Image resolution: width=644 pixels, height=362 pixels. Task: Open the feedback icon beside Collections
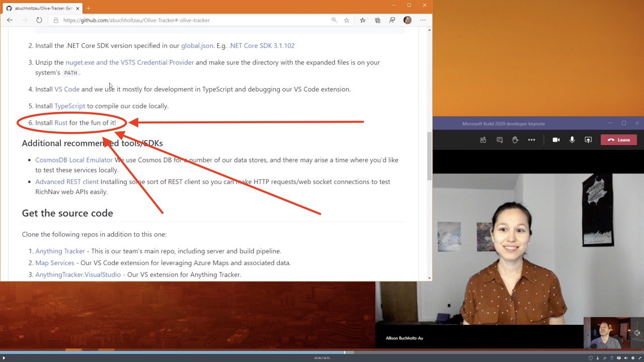[392, 20]
